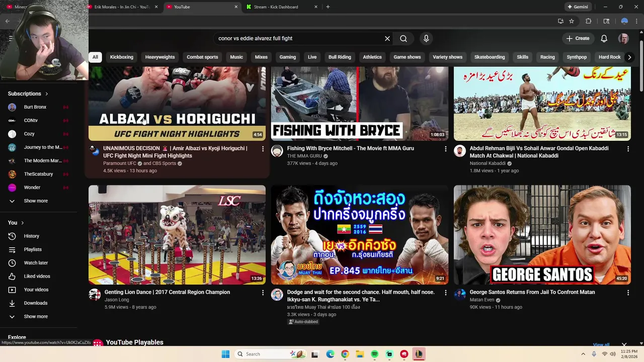Screen dimensions: 644x362
Task: Open Jason Long channel avatar
Action: (x=95, y=295)
